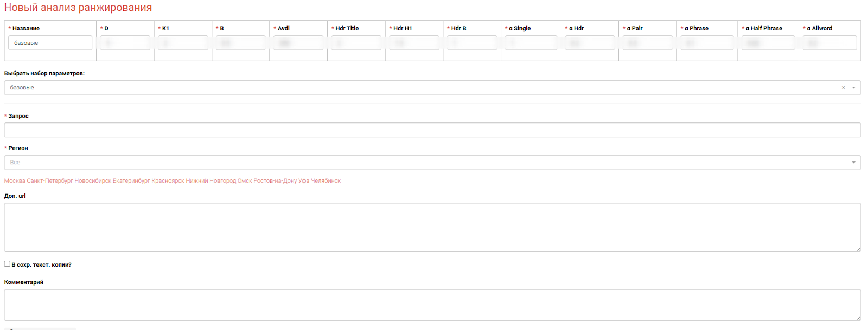Image resolution: width=868 pixels, height=330 pixels.
Task: Clear the selected parameter set with x icon
Action: pos(843,88)
